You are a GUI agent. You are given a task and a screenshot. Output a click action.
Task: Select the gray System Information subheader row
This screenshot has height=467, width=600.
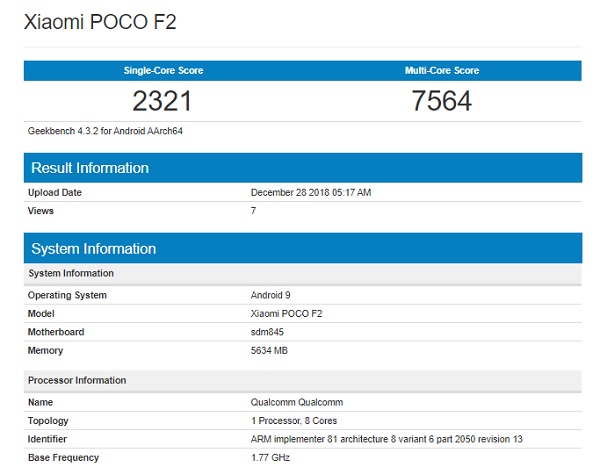tap(303, 273)
